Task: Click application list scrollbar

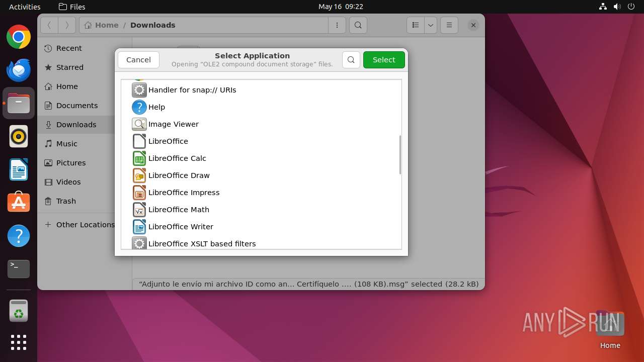Action: tap(400, 155)
